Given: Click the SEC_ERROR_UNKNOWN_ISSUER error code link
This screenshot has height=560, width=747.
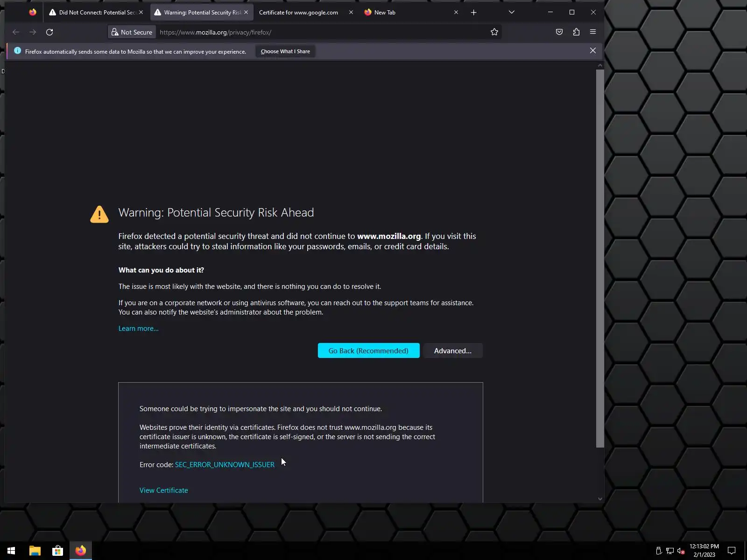Looking at the screenshot, I should pos(225,465).
